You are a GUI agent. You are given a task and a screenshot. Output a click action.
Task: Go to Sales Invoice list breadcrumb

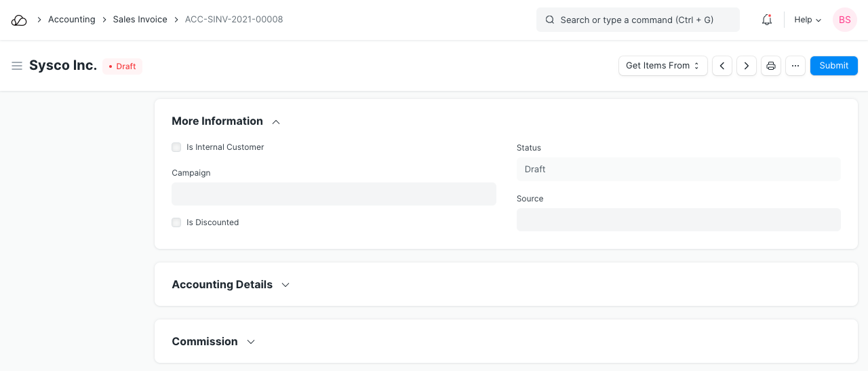click(x=140, y=20)
